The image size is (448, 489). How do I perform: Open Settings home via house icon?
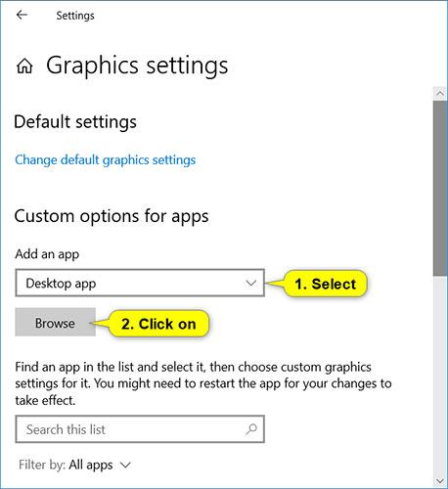pyautogui.click(x=24, y=67)
